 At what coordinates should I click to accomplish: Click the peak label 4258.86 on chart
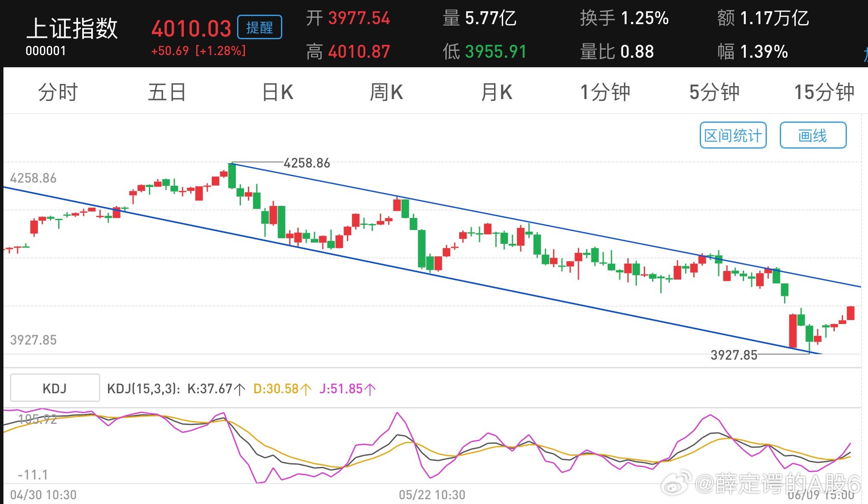(307, 163)
